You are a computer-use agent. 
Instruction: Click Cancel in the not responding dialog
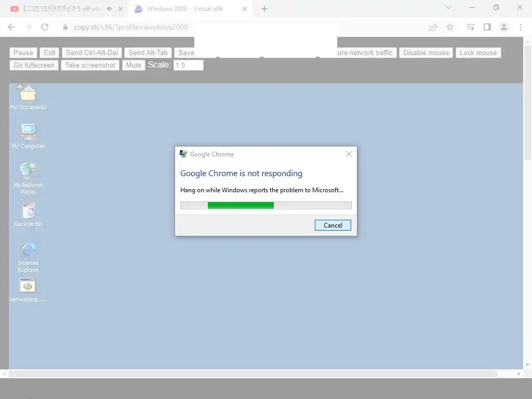click(x=333, y=225)
